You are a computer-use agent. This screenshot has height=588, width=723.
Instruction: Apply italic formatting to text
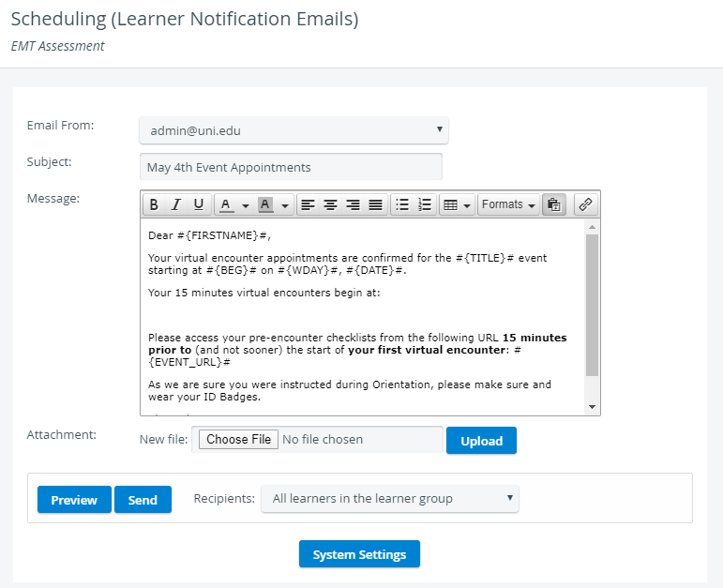click(176, 204)
